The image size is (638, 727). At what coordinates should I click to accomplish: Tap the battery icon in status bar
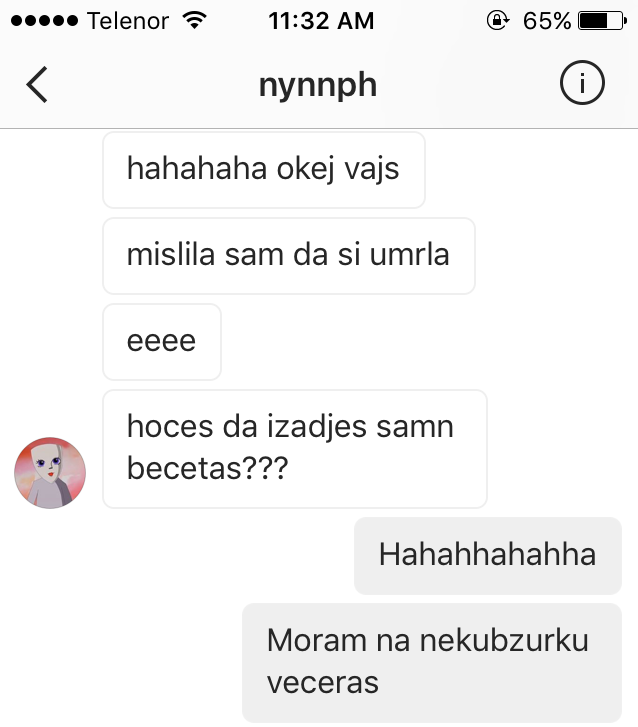click(x=602, y=21)
